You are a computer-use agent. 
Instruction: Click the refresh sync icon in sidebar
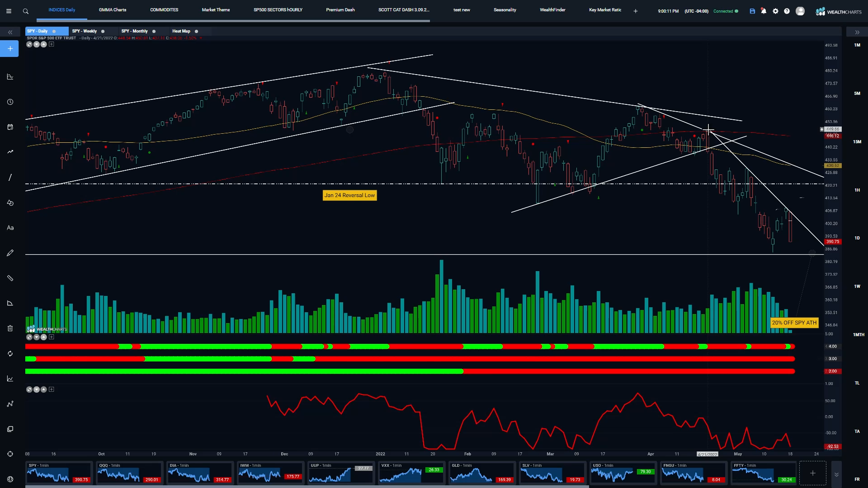[10, 353]
